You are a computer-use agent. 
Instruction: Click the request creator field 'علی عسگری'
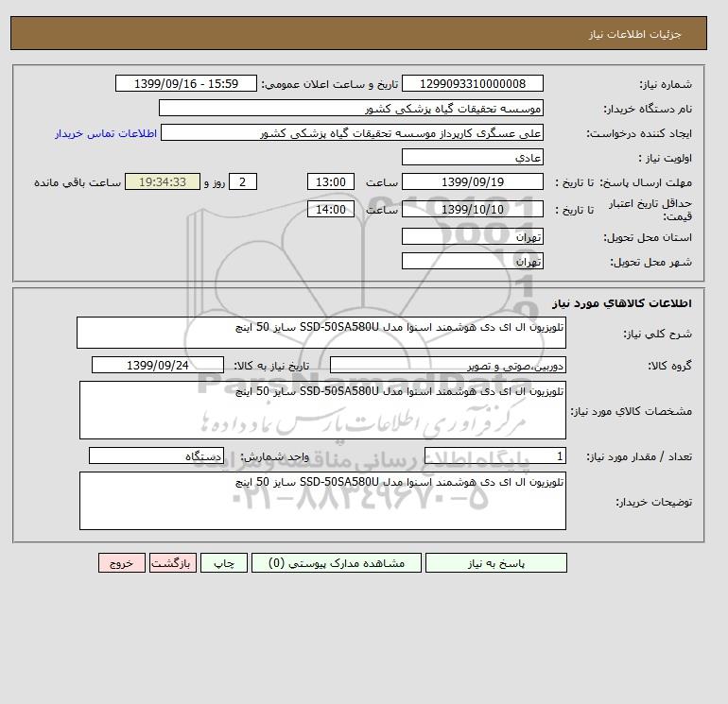(352, 132)
